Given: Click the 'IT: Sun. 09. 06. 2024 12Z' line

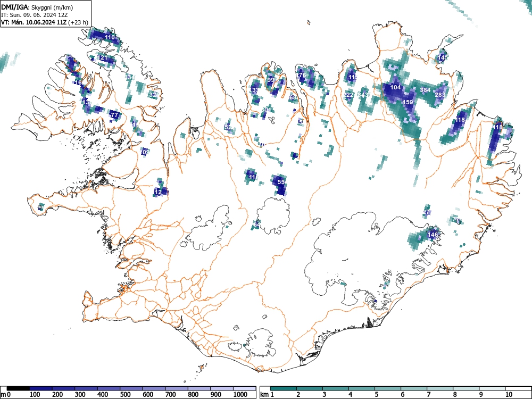Looking at the screenshot, I should 34,15.
